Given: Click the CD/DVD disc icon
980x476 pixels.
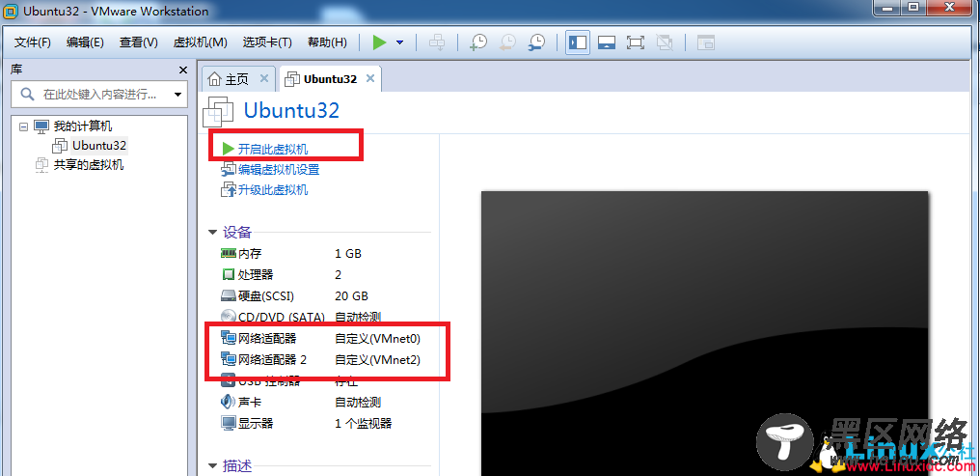Looking at the screenshot, I should coord(229,317).
